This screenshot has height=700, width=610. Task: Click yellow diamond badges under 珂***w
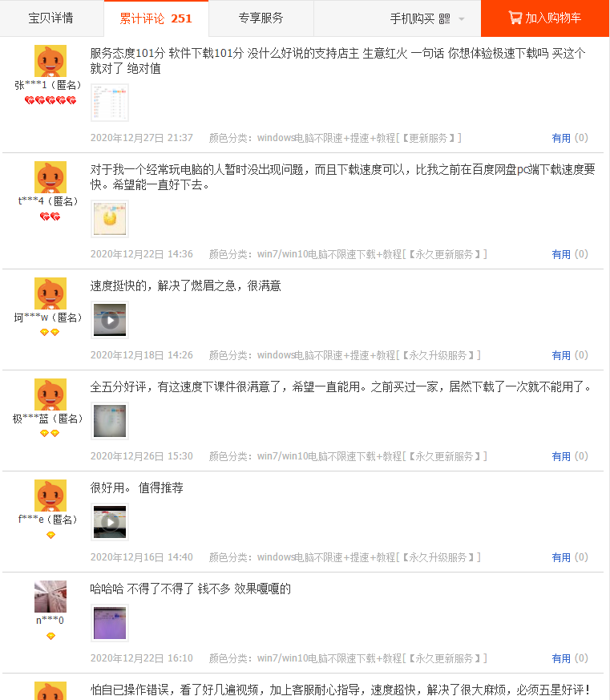(x=50, y=332)
